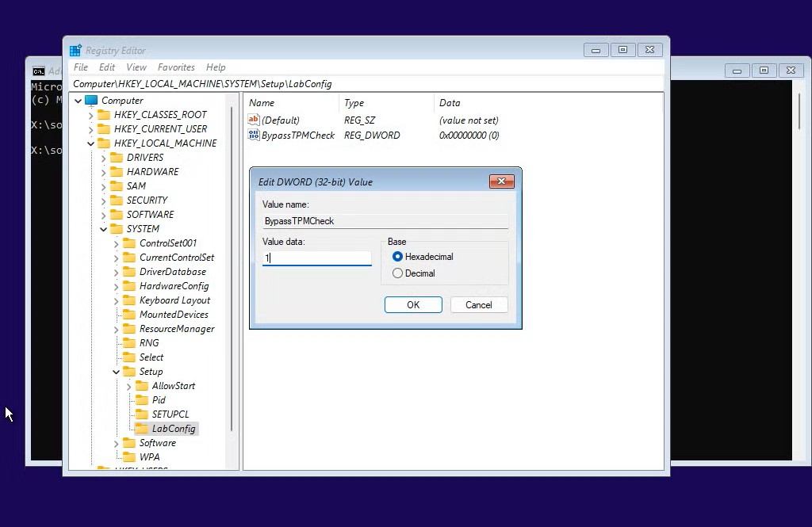
Task: Select the Decimal base radio button
Action: coord(398,273)
